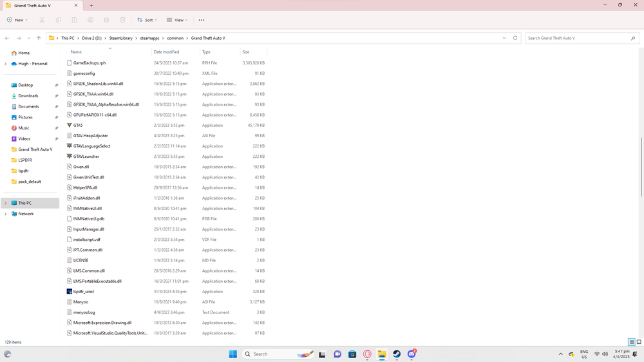The image size is (644, 362).
Task: Open Windows Start menu
Action: (x=233, y=354)
